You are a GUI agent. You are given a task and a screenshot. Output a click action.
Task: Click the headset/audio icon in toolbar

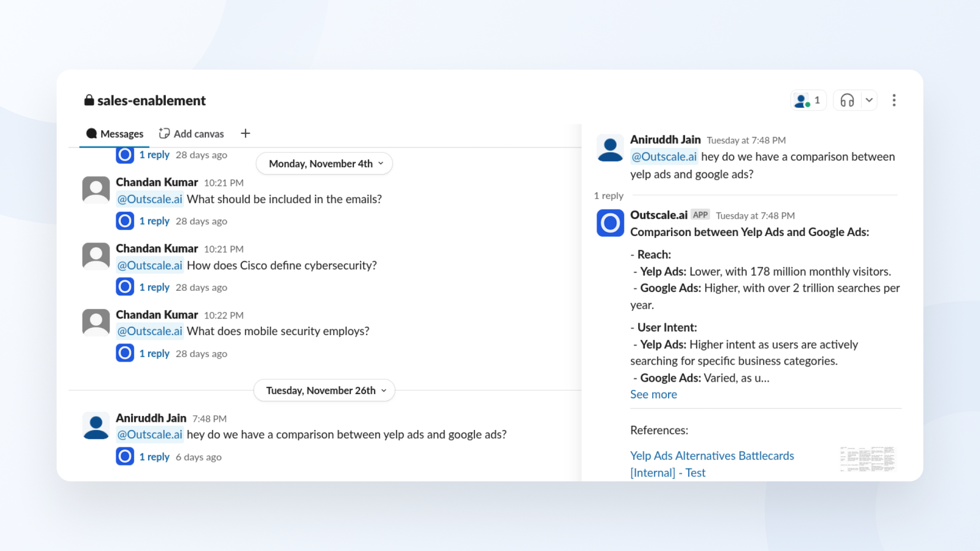click(x=848, y=100)
